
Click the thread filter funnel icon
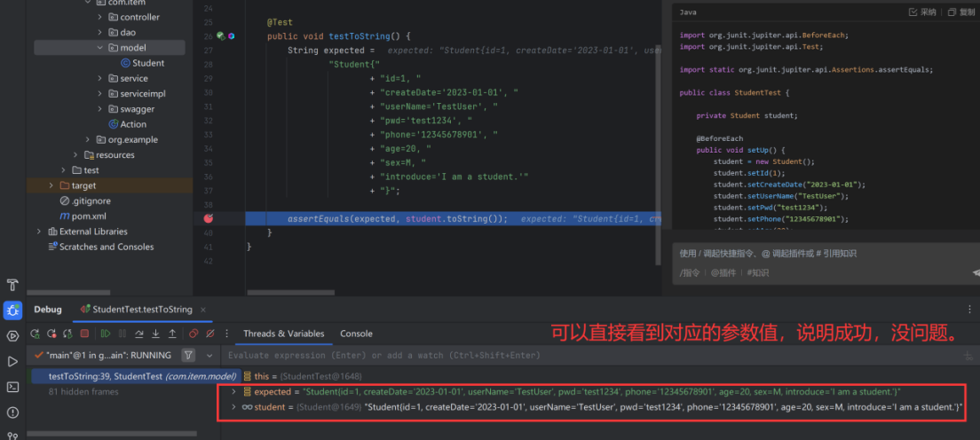click(x=188, y=355)
